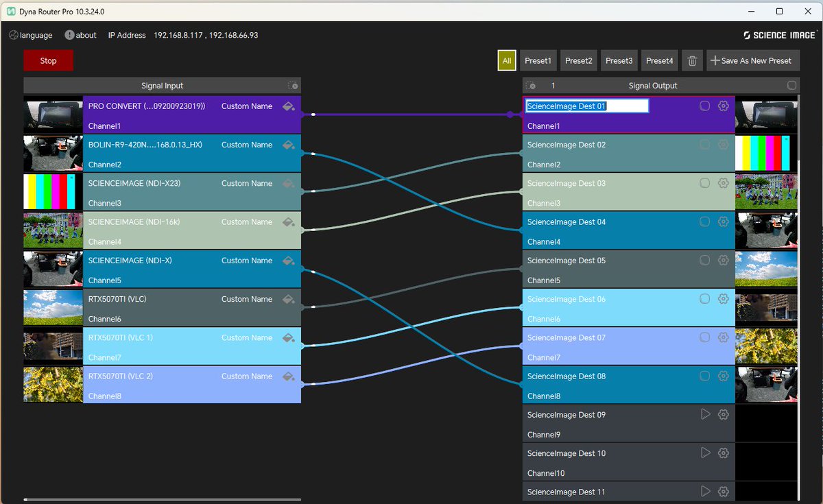Click paint bucket on RTX5070TI (VLC 1) row
823x504 pixels.
(289, 337)
